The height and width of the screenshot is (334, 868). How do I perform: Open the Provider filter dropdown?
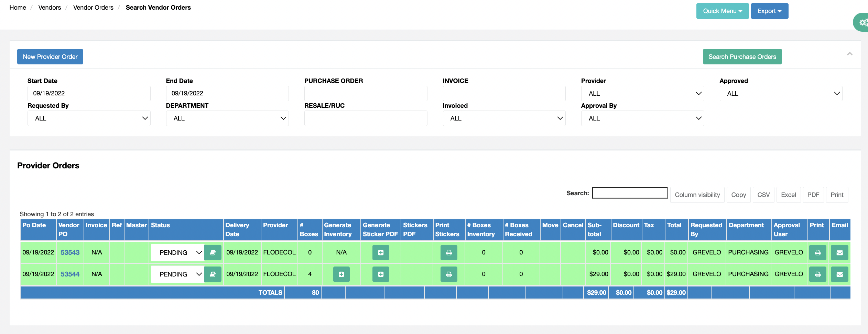(642, 94)
